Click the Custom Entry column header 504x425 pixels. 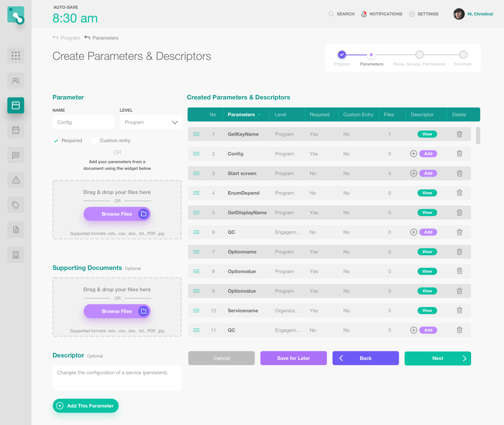click(358, 115)
